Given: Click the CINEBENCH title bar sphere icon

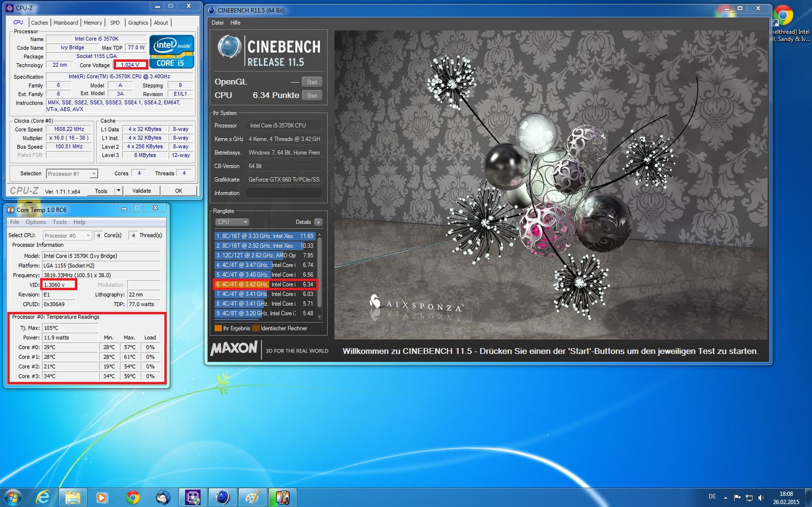Looking at the screenshot, I should pos(211,10).
